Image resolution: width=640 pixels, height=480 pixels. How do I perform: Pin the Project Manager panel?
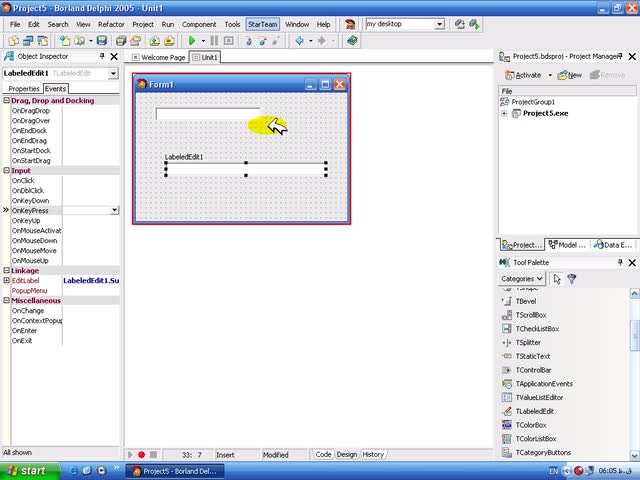620,56
